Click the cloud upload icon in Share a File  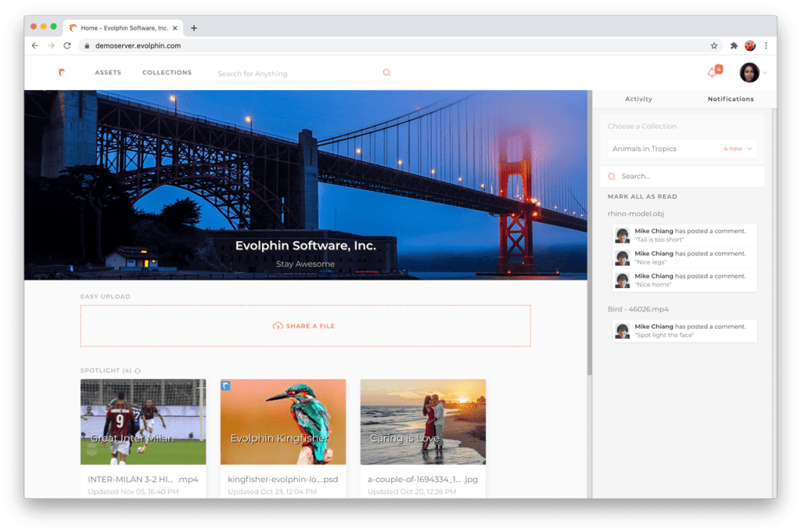[x=278, y=326]
